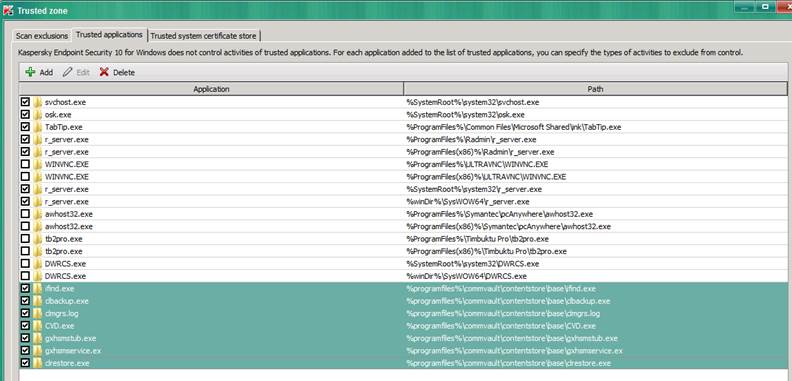Image resolution: width=792 pixels, height=381 pixels.
Task: Select path %SystemRoot%\system32\svchost.exe
Action: coord(473,102)
